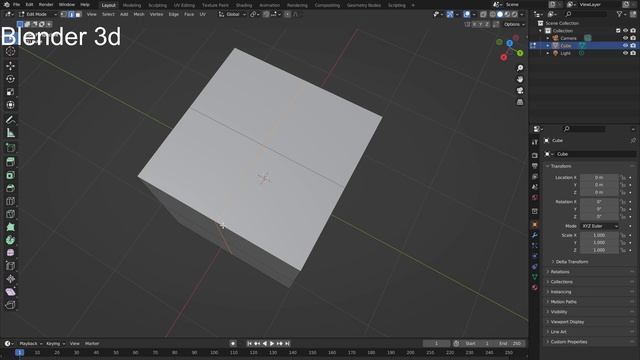Open the Options dropdown in viewport
Viewport: 640px width, 360px height.
(x=513, y=24)
